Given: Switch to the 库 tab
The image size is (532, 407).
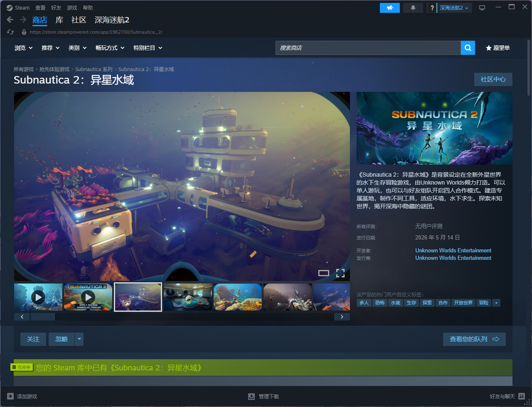Looking at the screenshot, I should (60, 20).
